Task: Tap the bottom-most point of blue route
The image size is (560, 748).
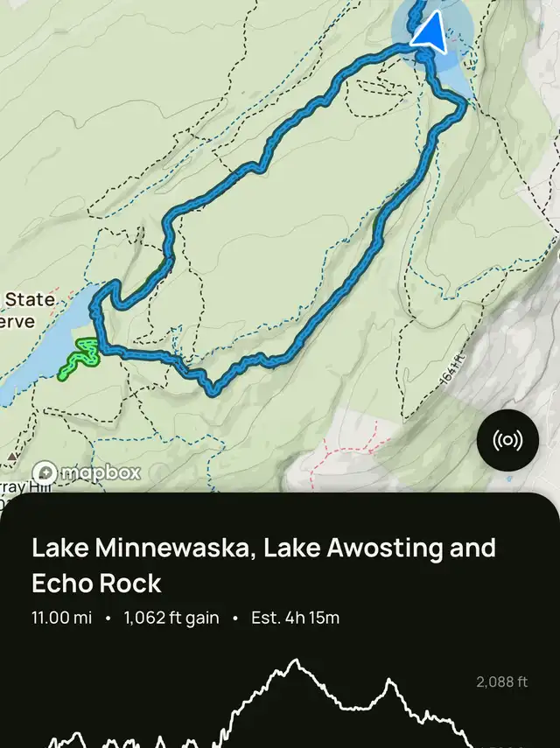Action: pos(213,388)
